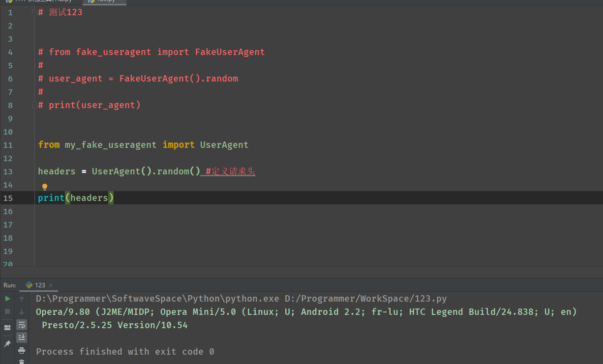Collapse the comment block at line 1
The image size is (603, 364).
tap(34, 12)
